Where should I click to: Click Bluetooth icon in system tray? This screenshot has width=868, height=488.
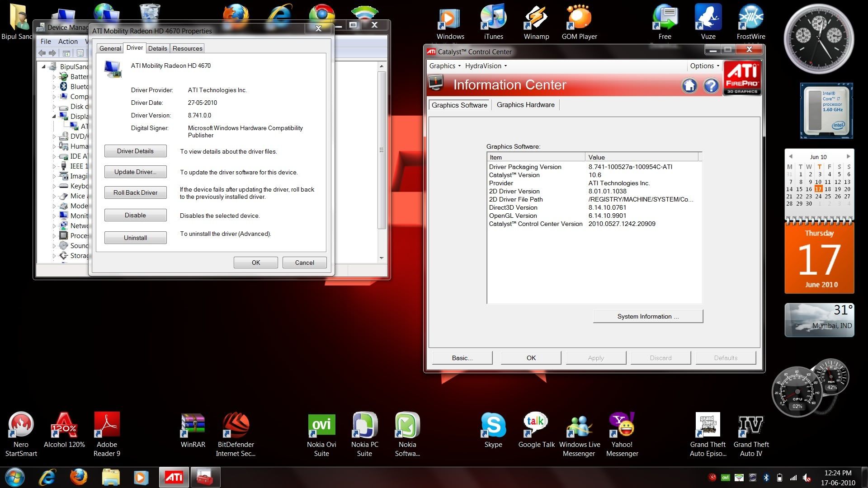point(766,477)
